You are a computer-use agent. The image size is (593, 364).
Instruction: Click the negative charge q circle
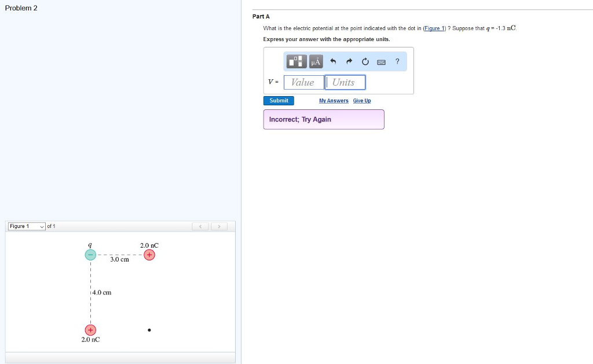click(x=90, y=255)
